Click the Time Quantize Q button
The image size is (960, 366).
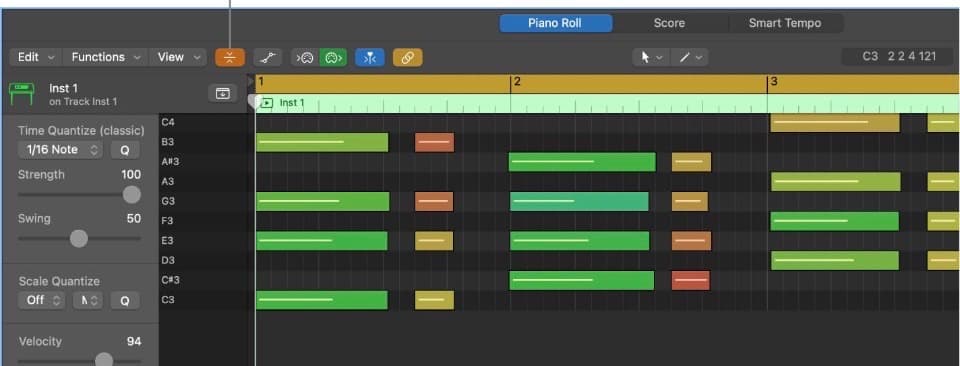125,150
